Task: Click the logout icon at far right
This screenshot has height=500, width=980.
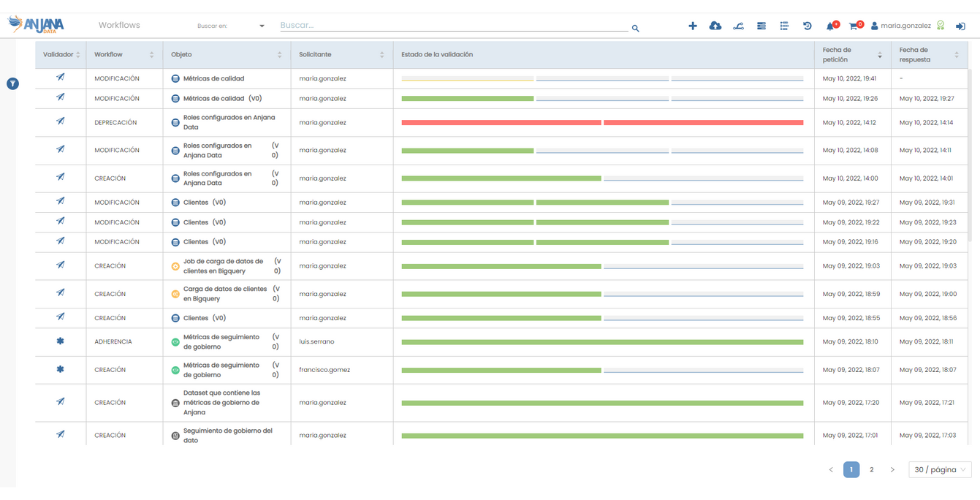Action: coord(961,26)
